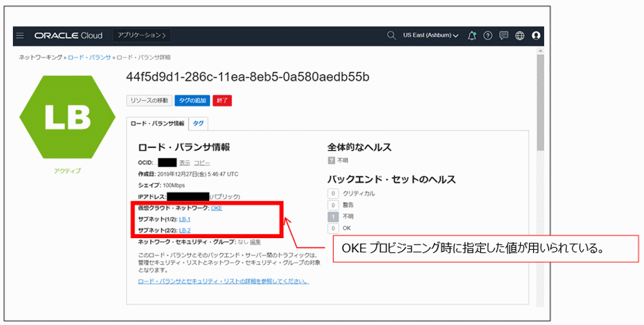This screenshot has width=644, height=325.
Task: Click the ネットワーキング breadcrumb text
Action: (40, 57)
